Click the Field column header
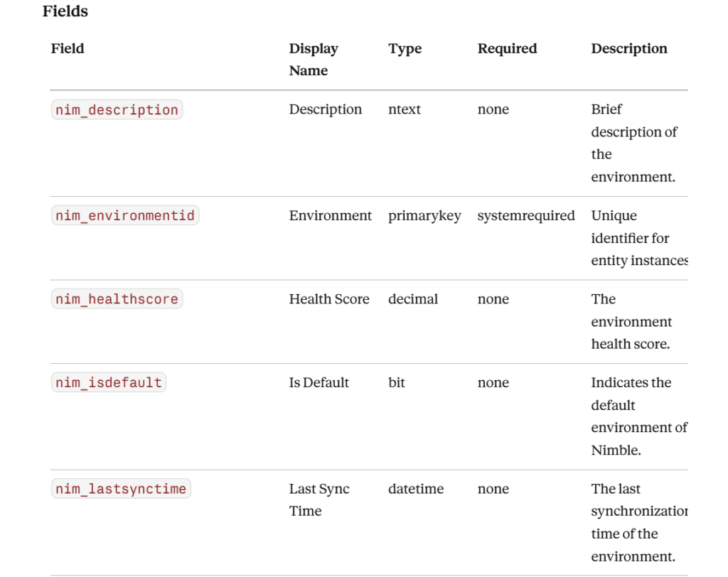The image size is (728, 577). tap(68, 48)
